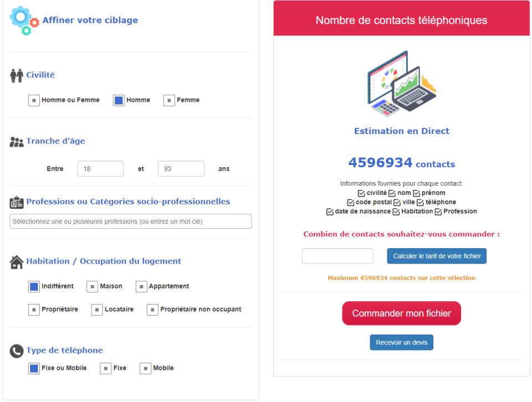This screenshot has height=402, width=532.
Task: Select the Homme ou Femme option
Action: pos(34,101)
